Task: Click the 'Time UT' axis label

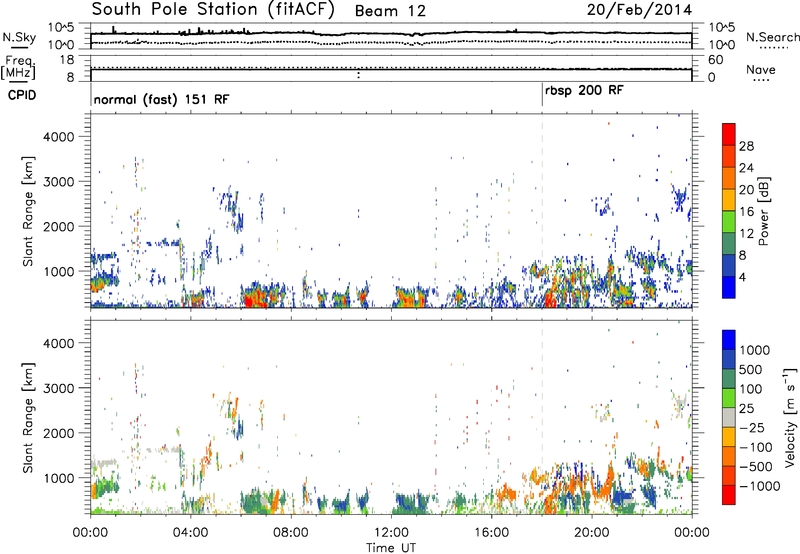Action: pos(391,547)
